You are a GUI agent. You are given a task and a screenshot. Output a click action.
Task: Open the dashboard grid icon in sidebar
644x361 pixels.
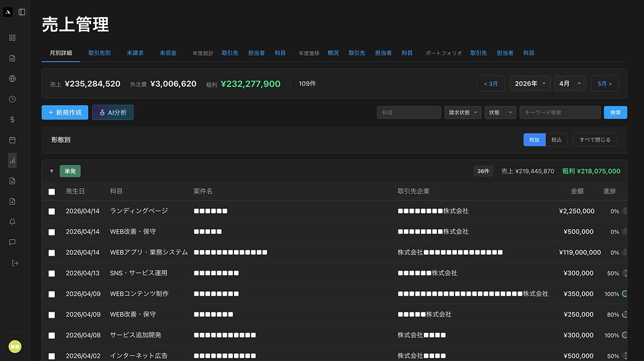13,38
